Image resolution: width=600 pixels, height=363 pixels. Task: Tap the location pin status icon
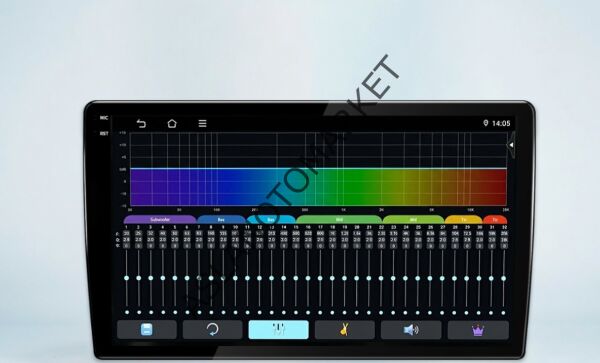pyautogui.click(x=486, y=123)
